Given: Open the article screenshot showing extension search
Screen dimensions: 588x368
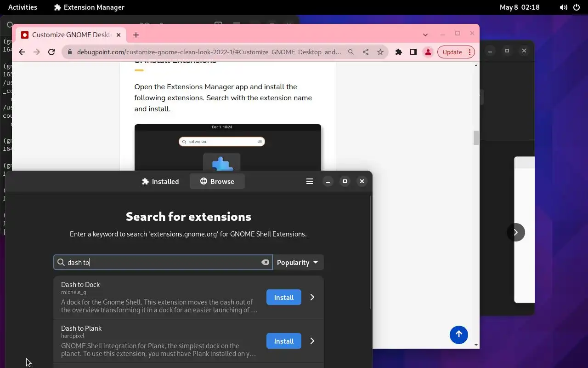Looking at the screenshot, I should coord(228,147).
